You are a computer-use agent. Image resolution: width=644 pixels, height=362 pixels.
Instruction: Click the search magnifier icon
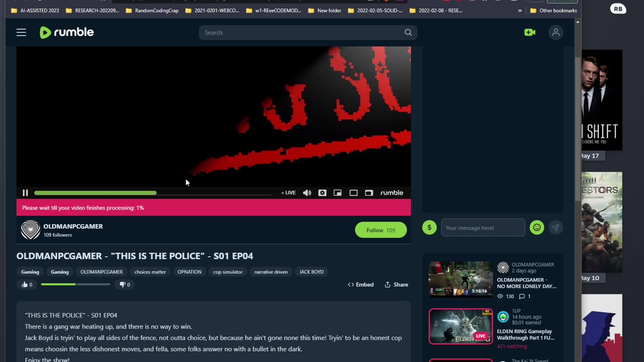click(408, 32)
